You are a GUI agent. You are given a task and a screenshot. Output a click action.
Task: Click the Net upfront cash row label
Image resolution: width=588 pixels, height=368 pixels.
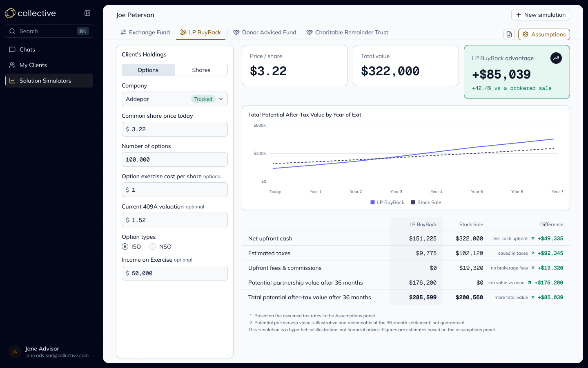pos(270,238)
